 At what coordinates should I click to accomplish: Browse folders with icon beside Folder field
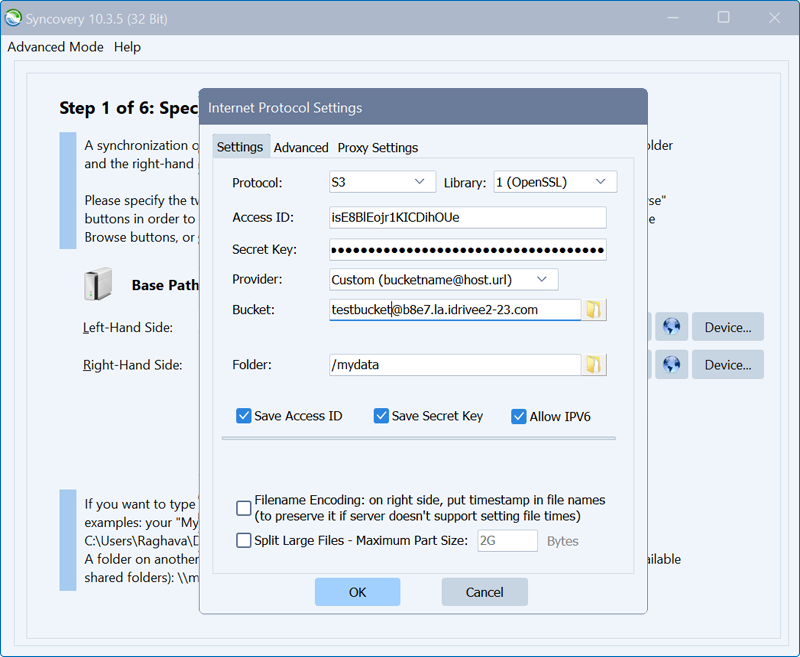click(x=593, y=365)
